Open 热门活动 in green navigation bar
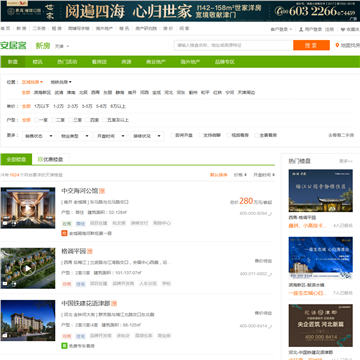Screen dimensions: 360x360 (67, 62)
